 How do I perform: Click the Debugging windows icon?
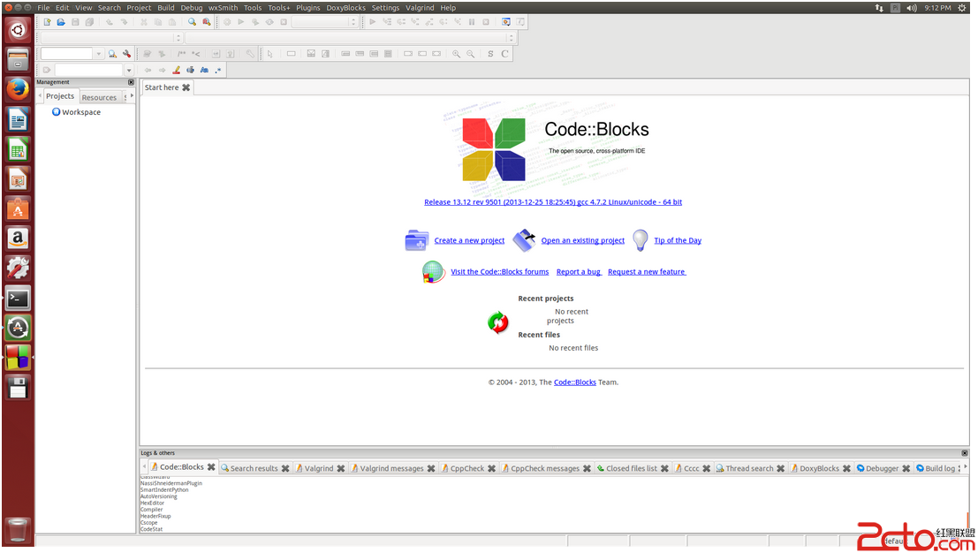[x=506, y=22]
